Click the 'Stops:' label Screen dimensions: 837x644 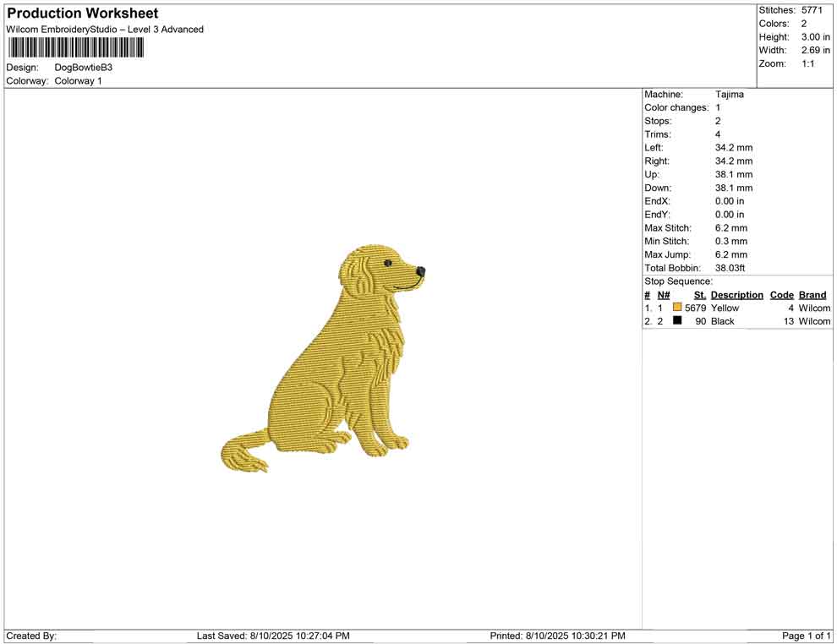[658, 121]
